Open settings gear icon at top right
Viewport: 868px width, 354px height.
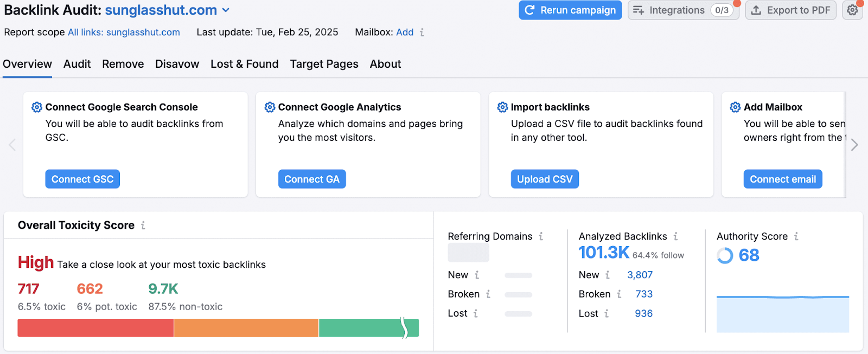852,10
